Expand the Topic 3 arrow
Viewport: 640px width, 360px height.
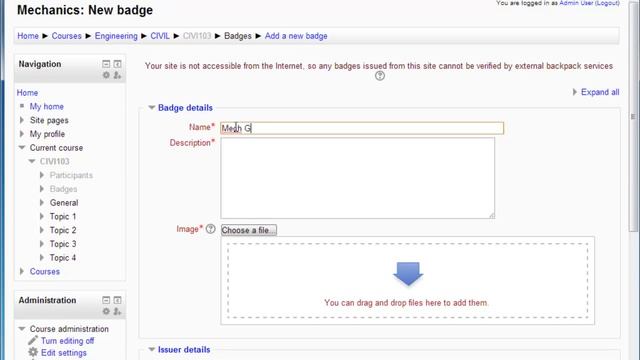[x=42, y=244]
